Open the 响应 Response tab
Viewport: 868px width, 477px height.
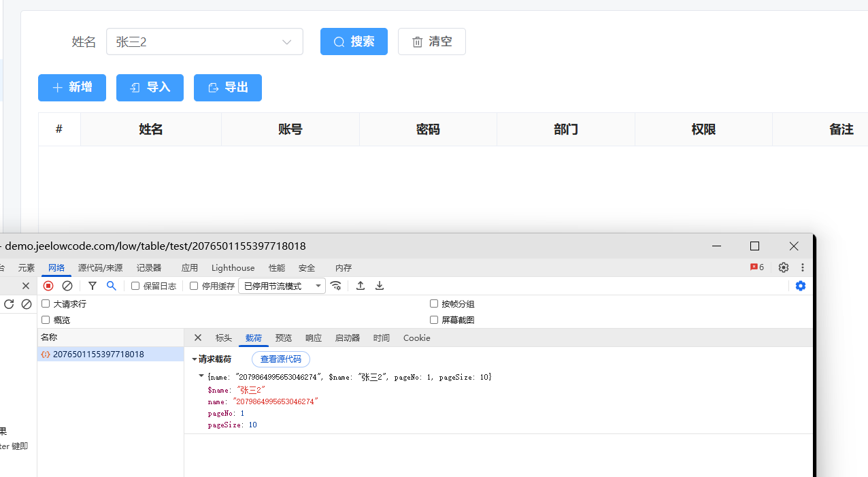point(314,338)
